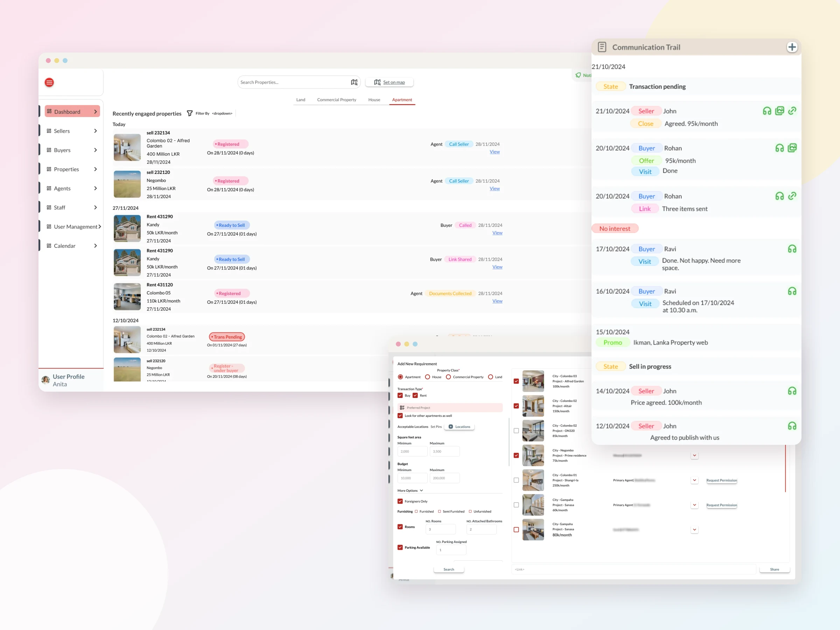Click the filter funnel icon beside Filter By
The height and width of the screenshot is (630, 840).
(189, 113)
